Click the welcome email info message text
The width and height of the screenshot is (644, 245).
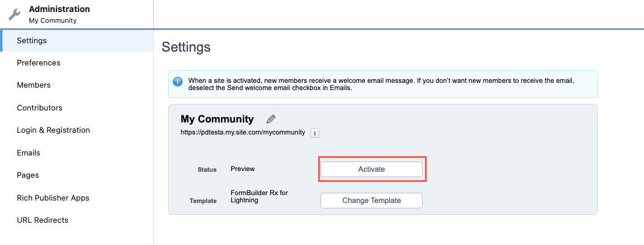[x=381, y=84]
